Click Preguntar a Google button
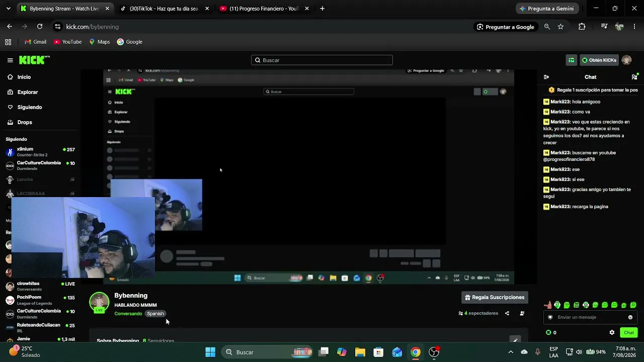The width and height of the screenshot is (644, 362). [x=506, y=27]
